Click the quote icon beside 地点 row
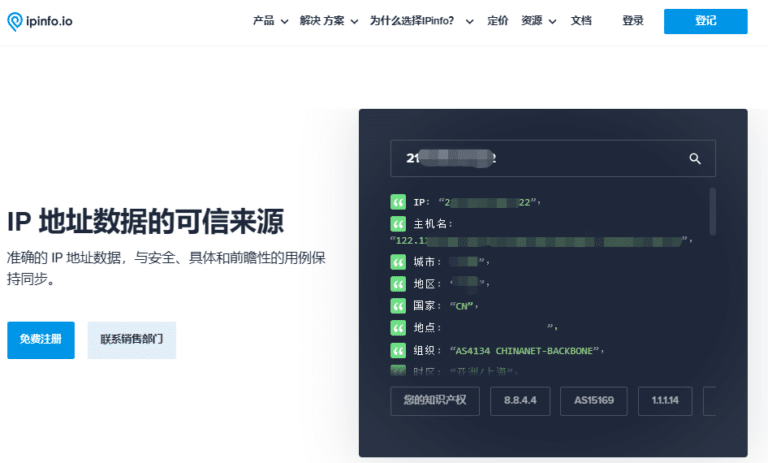The width and height of the screenshot is (768, 463). tap(398, 327)
